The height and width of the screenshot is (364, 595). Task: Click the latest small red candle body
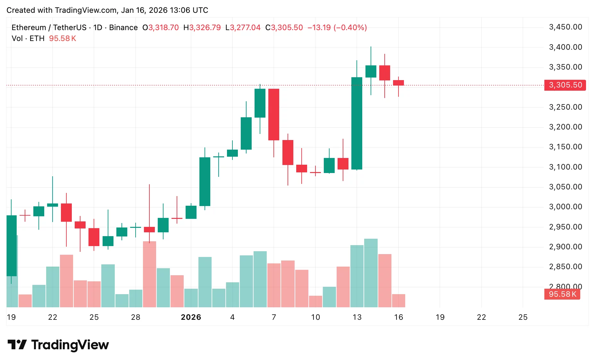click(398, 83)
